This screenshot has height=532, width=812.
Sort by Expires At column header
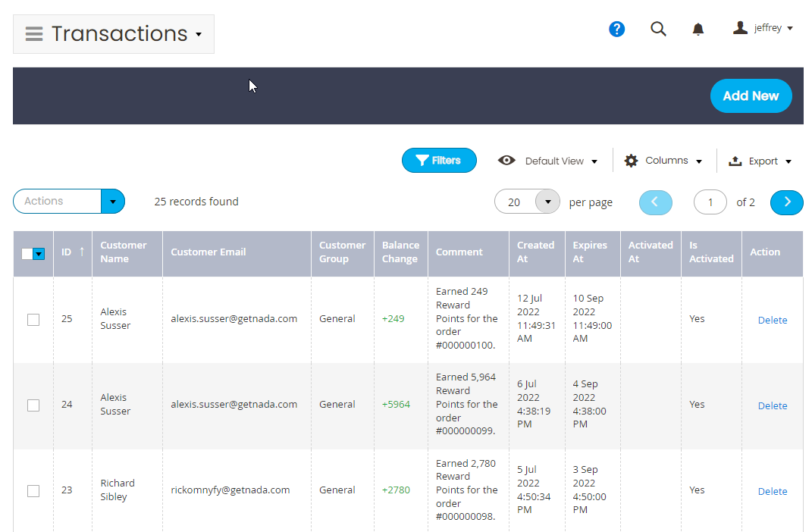pos(593,252)
